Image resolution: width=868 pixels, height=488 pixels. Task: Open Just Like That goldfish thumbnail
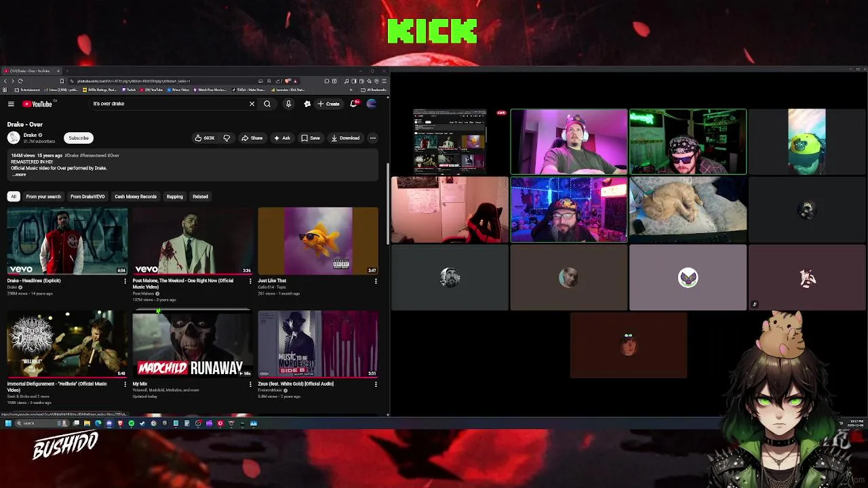click(318, 241)
